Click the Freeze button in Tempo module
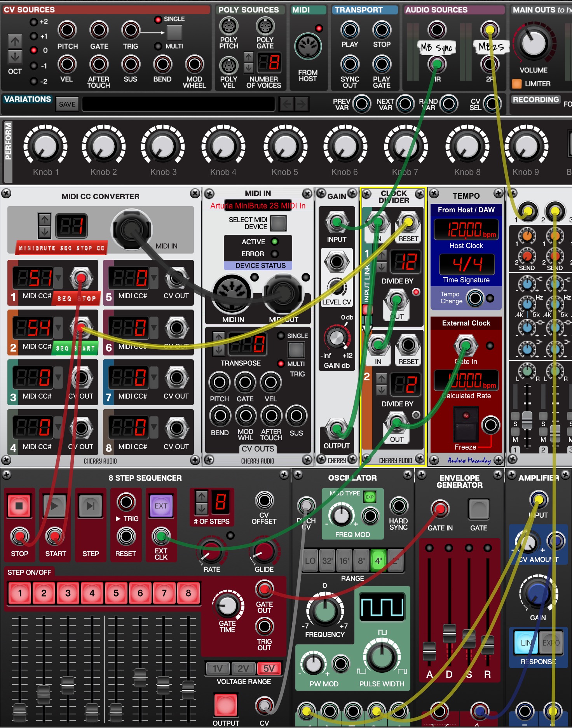This screenshot has height=728, width=572. click(x=466, y=424)
